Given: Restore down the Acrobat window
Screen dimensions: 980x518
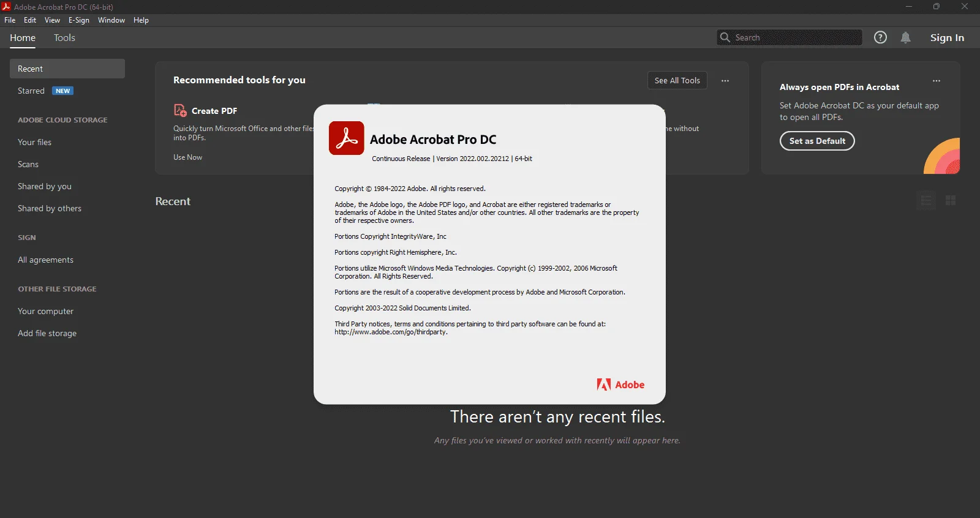Looking at the screenshot, I should click(x=937, y=7).
